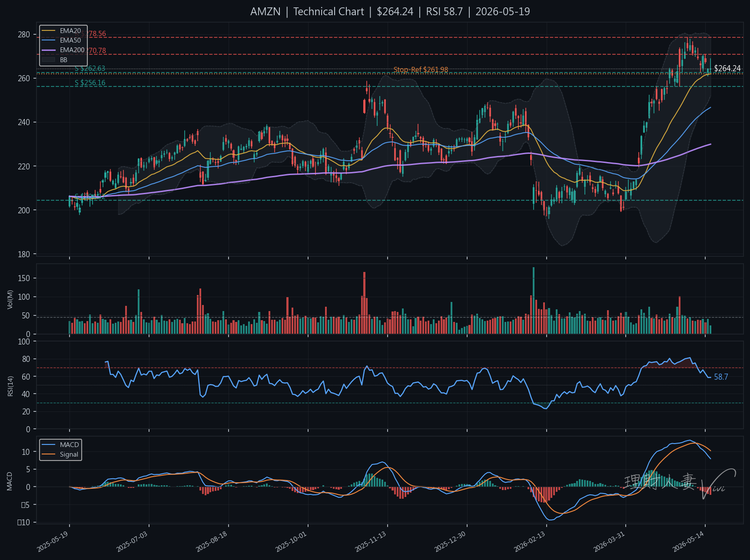Click the RSI(14) axis label
This screenshot has height=560, width=750.
(10, 386)
